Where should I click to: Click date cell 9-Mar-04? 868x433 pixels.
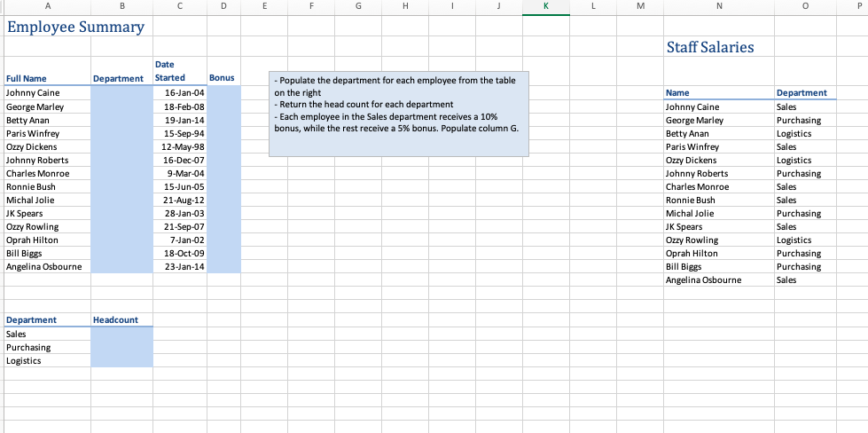click(x=180, y=173)
